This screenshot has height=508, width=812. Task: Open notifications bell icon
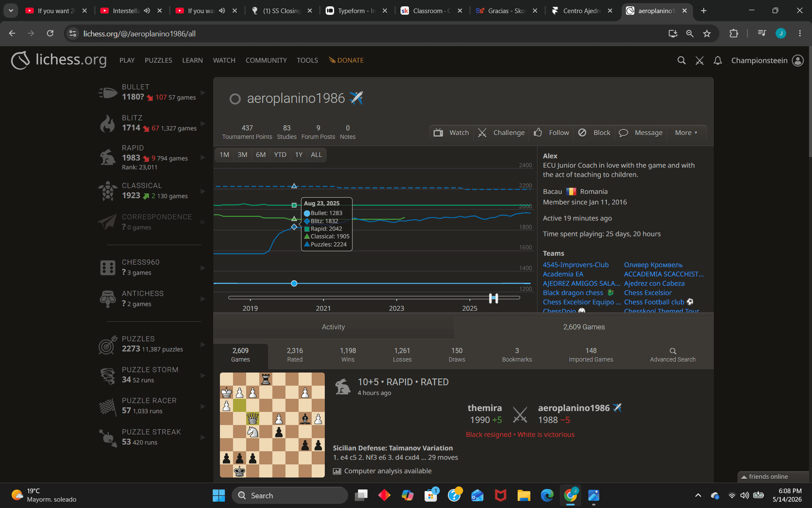[x=718, y=61]
